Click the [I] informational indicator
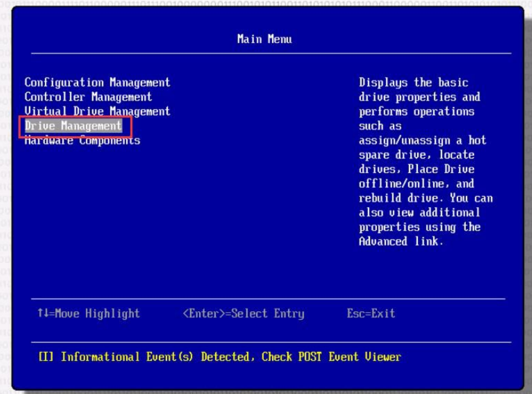Screen dimensions: 532x394 [46, 357]
